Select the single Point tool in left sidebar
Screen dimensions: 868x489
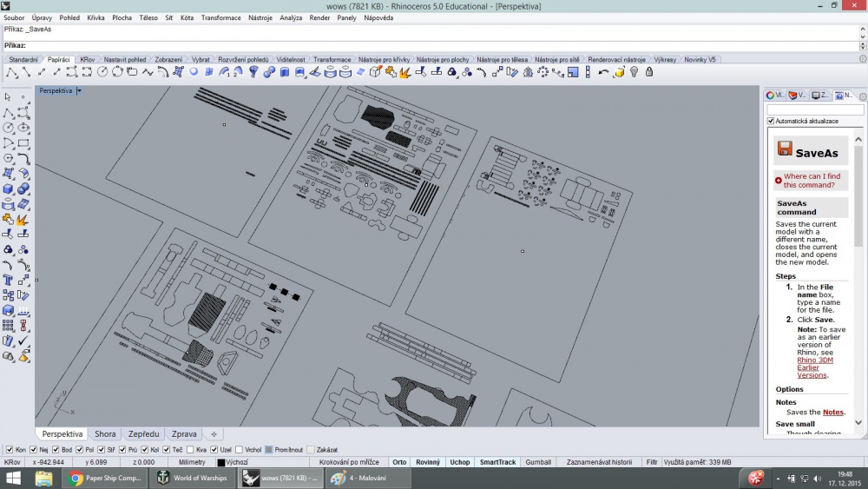23,97
